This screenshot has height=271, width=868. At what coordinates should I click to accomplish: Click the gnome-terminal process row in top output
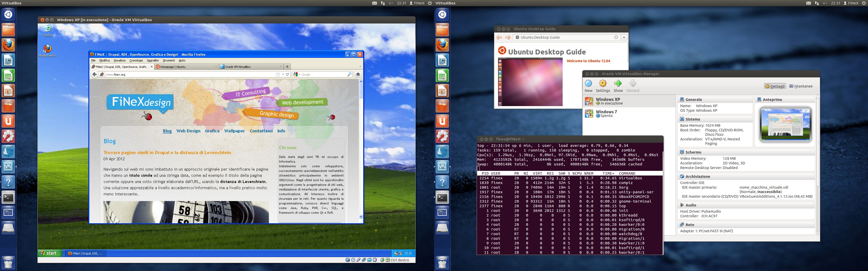(570, 201)
